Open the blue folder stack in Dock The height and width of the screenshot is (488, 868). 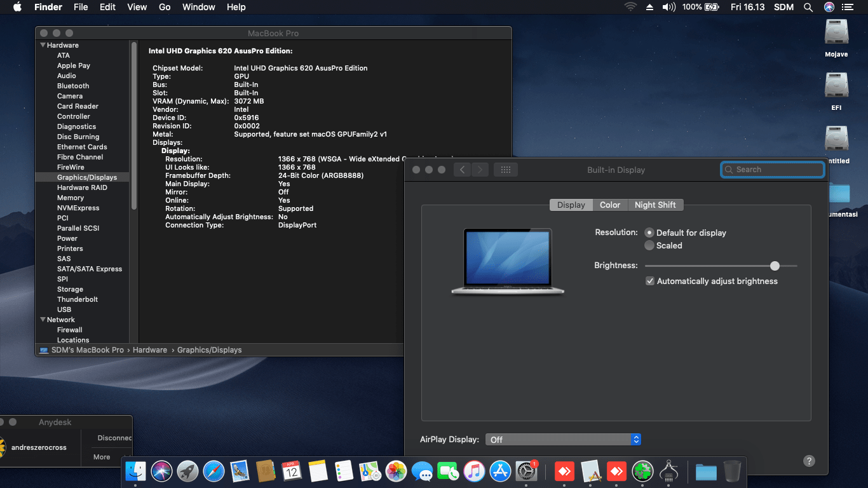(706, 471)
